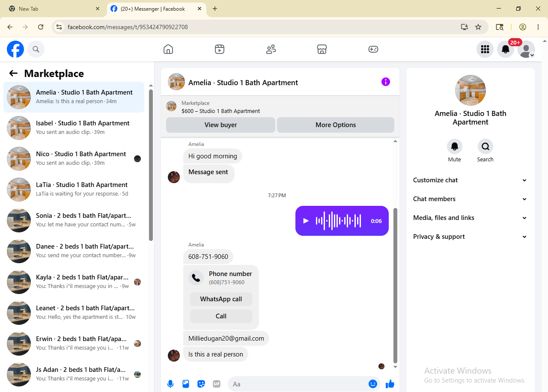The width and height of the screenshot is (548, 392).
Task: Open the Friends icon in top navigation
Action: pos(271,49)
